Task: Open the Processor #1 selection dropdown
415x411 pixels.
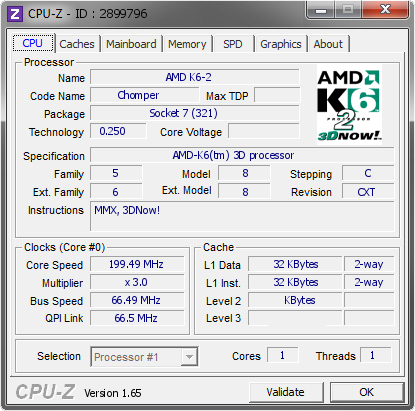Action: click(x=144, y=357)
